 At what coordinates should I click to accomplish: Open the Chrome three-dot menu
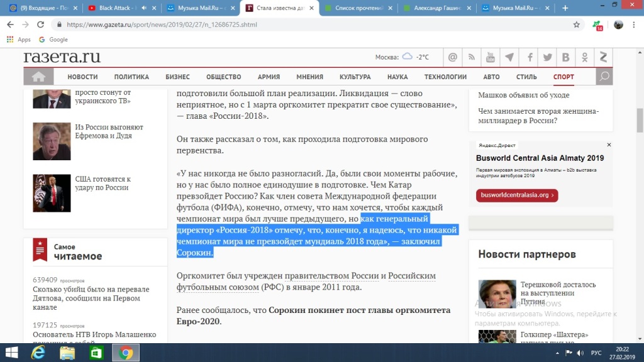634,25
